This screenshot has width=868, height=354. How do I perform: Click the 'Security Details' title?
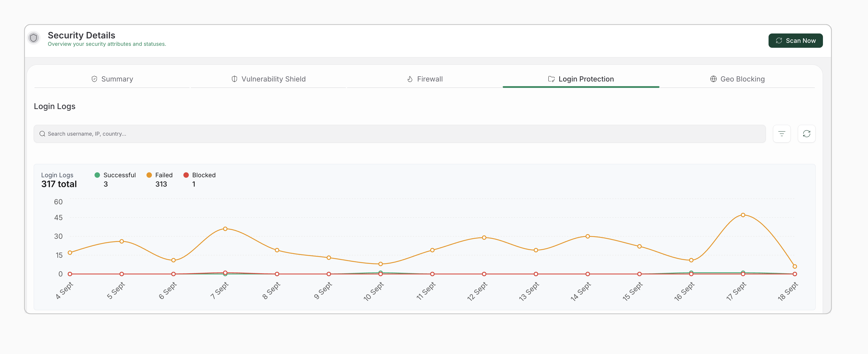coord(81,35)
